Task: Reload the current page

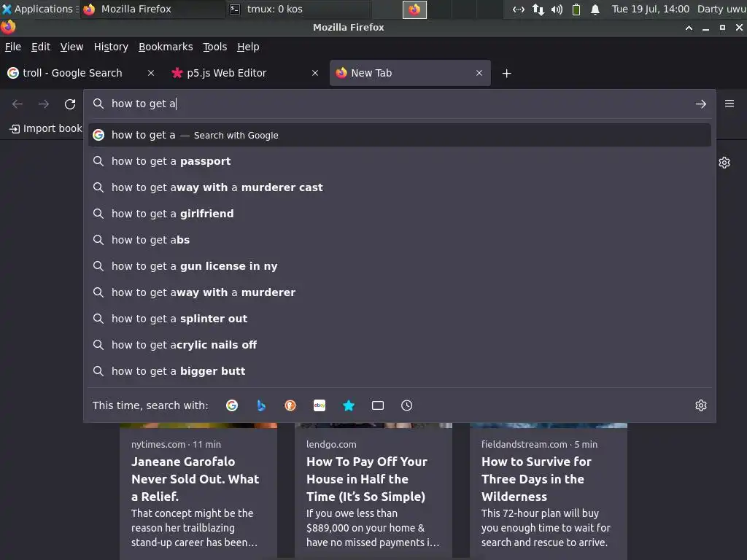Action: (x=70, y=104)
